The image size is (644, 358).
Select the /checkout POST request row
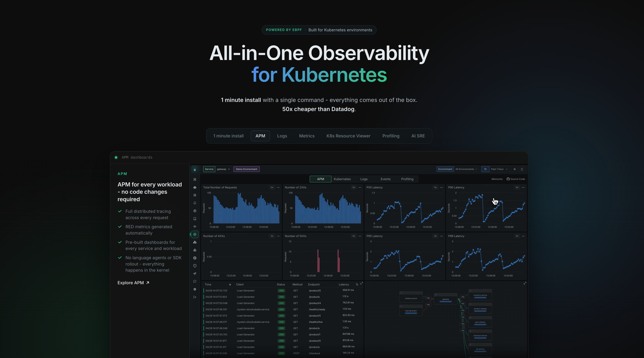(x=282, y=353)
